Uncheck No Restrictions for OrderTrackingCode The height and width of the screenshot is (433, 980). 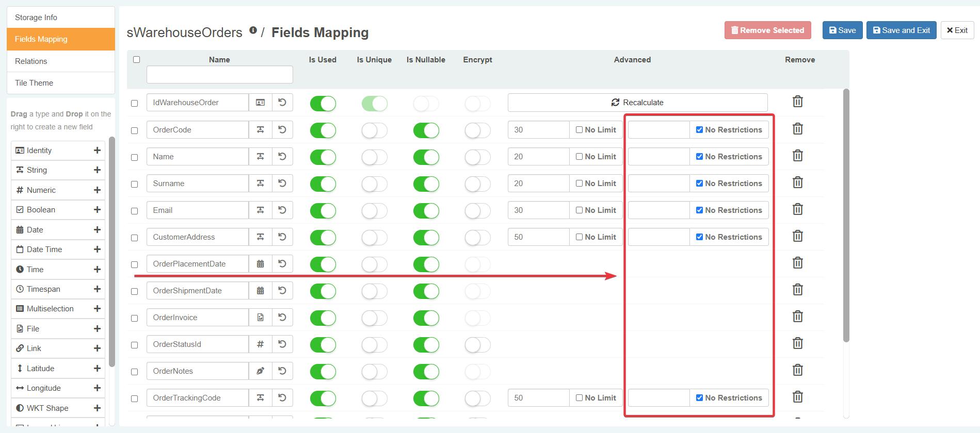pyautogui.click(x=699, y=398)
